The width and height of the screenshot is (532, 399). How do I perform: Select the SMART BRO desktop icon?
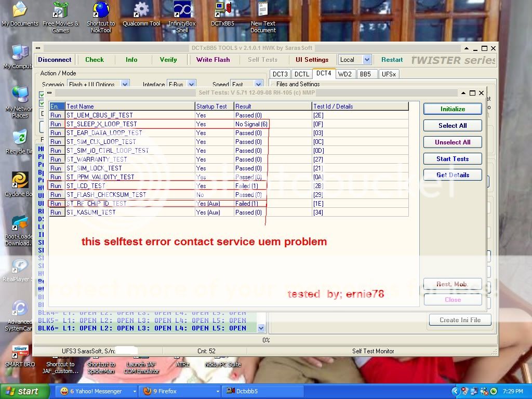coord(20,356)
